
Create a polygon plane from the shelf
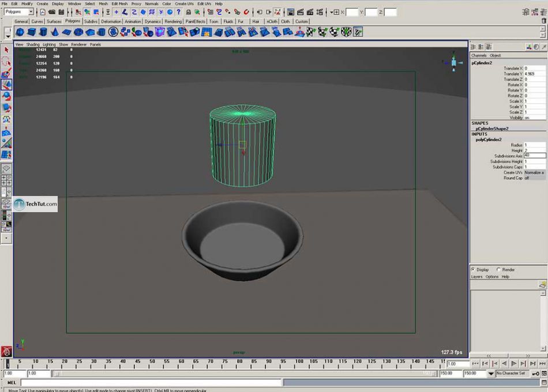click(66, 32)
